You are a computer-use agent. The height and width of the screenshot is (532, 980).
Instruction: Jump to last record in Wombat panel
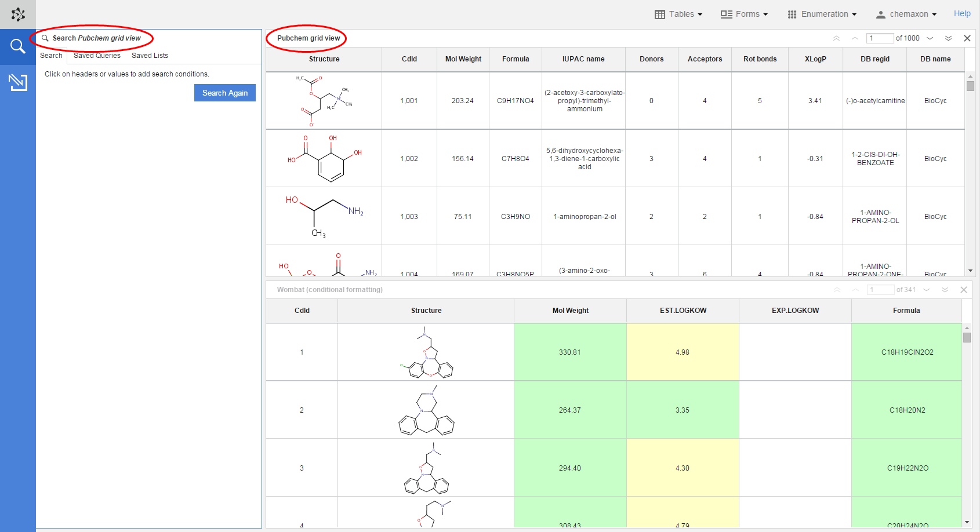pos(945,290)
